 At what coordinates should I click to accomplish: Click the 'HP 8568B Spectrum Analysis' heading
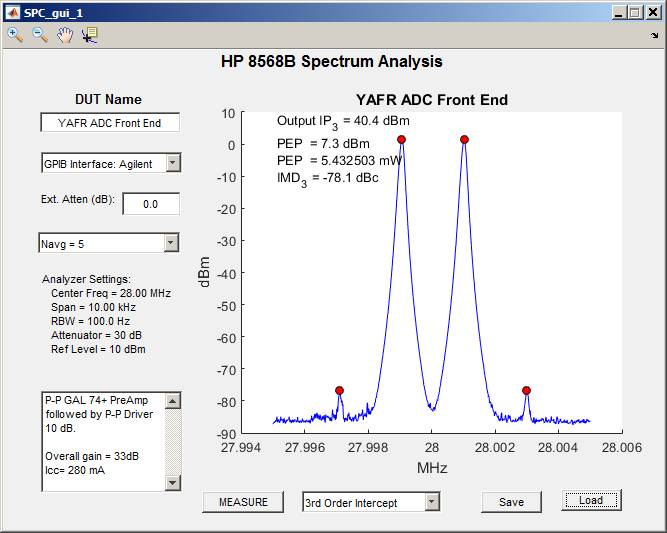pyautogui.click(x=331, y=61)
